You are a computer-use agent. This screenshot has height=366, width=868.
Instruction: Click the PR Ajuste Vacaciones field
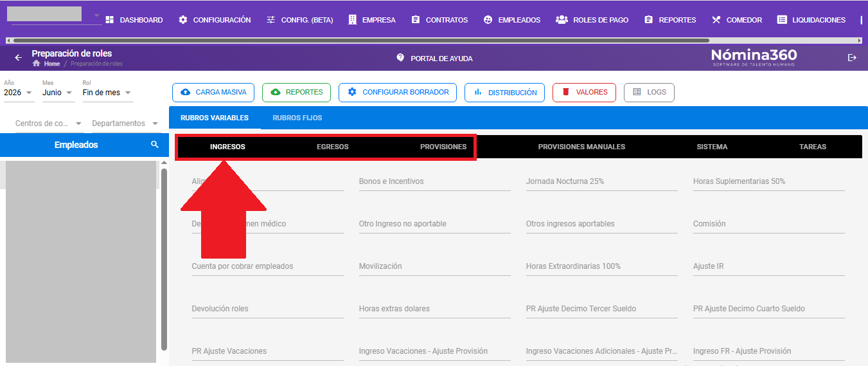click(267, 351)
